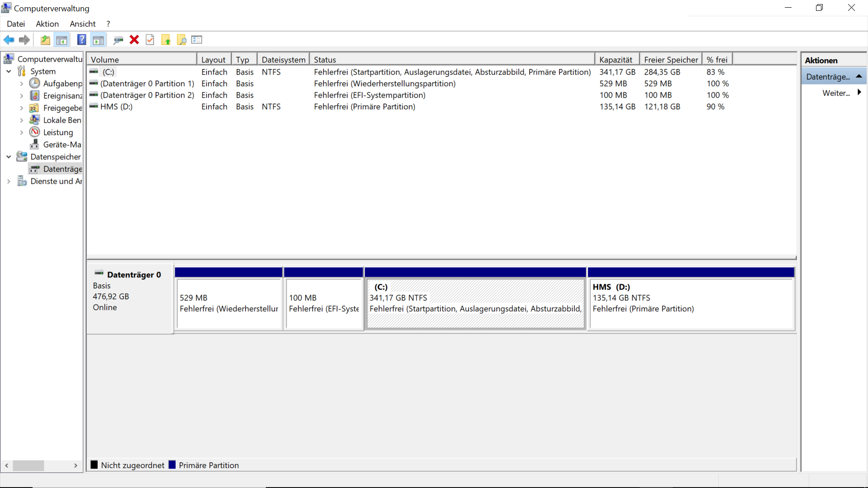This screenshot has width=868, height=488.
Task: Toggle the console tree pane button
Action: [x=62, y=40]
